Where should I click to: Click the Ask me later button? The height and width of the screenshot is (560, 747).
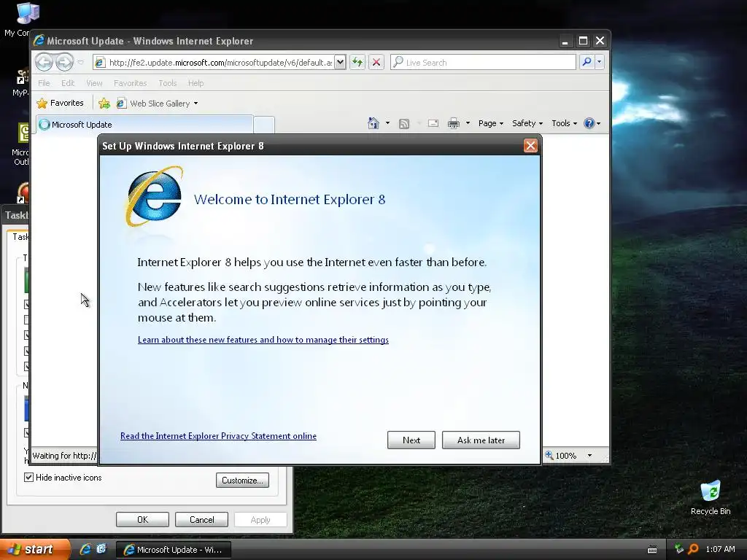481,440
